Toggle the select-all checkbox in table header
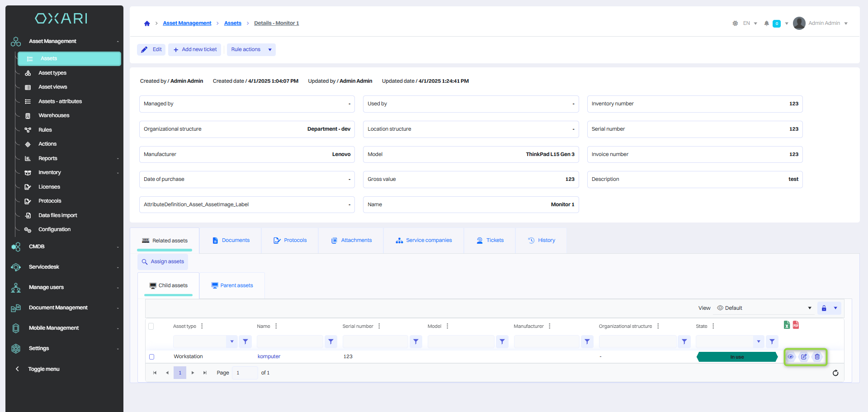Viewport: 868px width, 412px height. click(x=151, y=326)
